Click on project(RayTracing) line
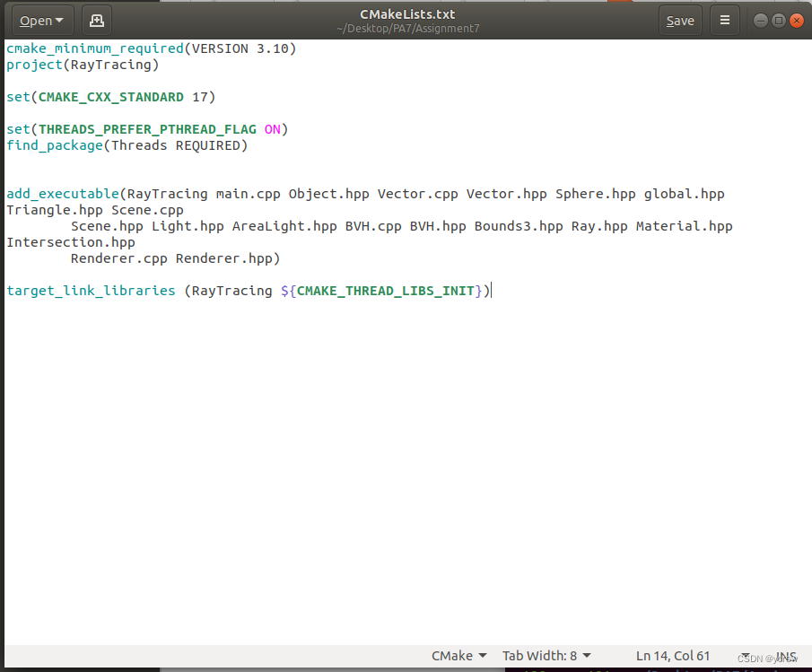Image resolution: width=812 pixels, height=672 pixels. click(x=83, y=65)
